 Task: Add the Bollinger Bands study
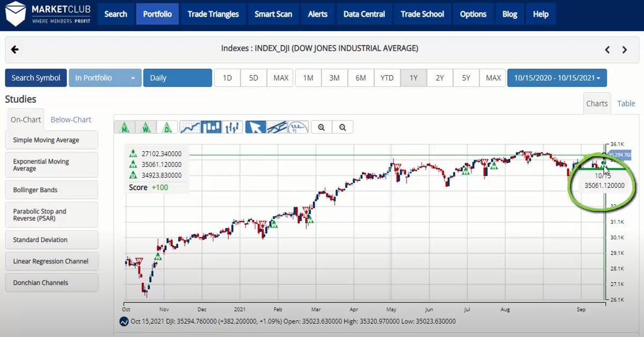[x=51, y=189]
